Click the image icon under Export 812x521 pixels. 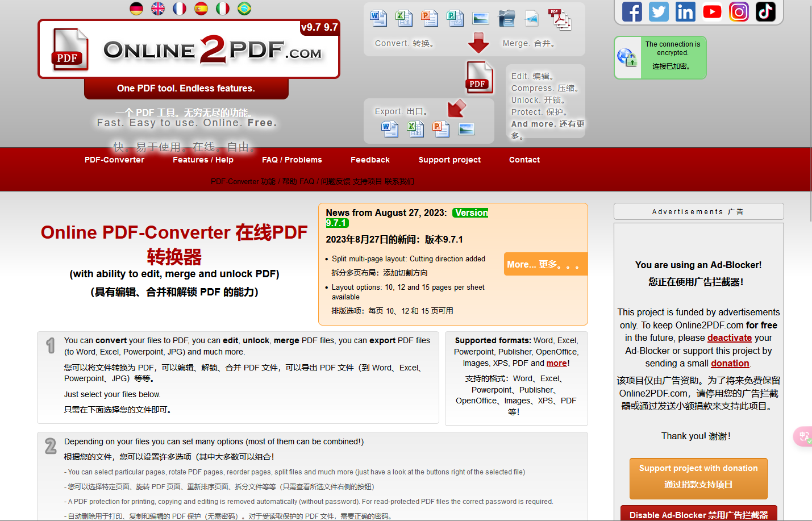(467, 129)
